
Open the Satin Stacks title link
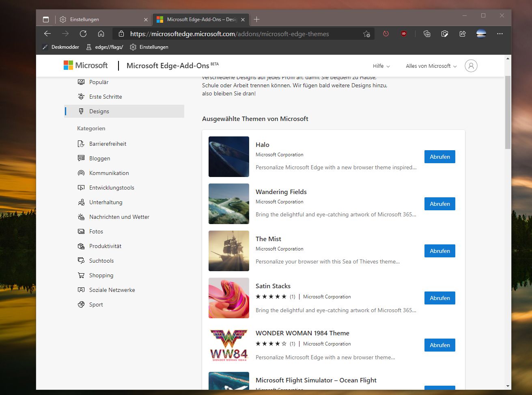(x=273, y=286)
